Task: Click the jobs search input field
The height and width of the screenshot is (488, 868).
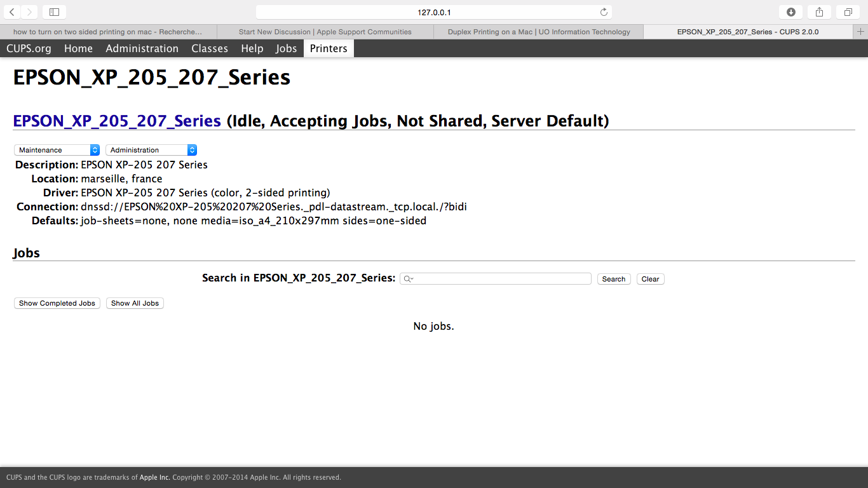Action: tap(502, 279)
